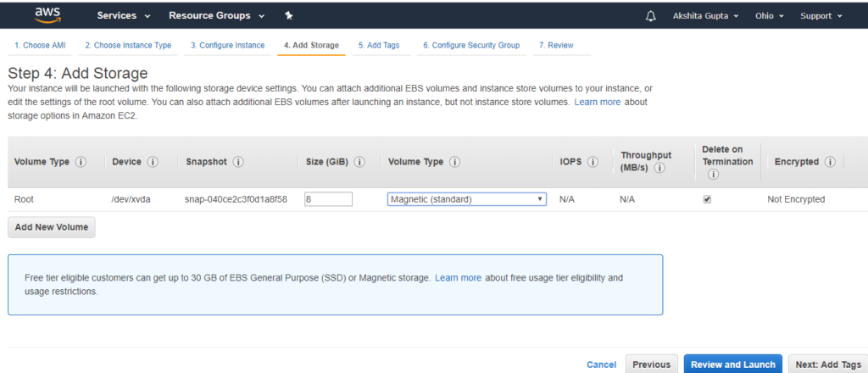Show info icon next to Snapshot
The height and width of the screenshot is (373, 868).
coord(238,162)
